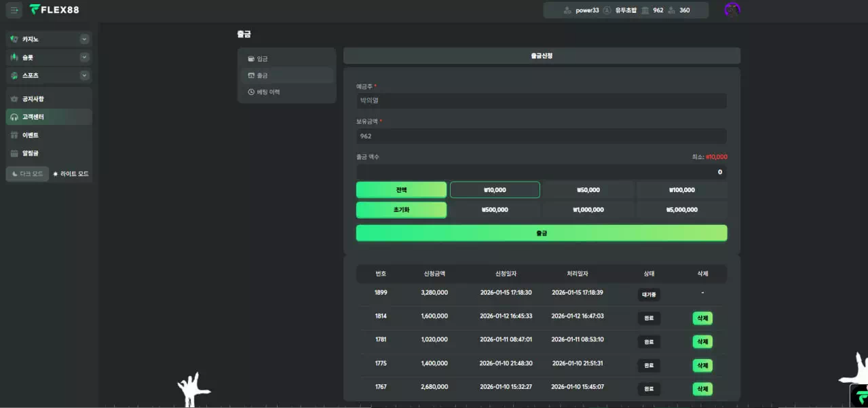
Task: Click the clock icon beside 베팅 이력
Action: coord(251,92)
